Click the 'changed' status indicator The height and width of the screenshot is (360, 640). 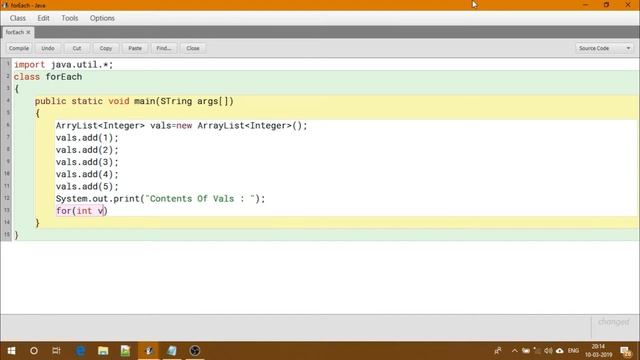point(613,322)
